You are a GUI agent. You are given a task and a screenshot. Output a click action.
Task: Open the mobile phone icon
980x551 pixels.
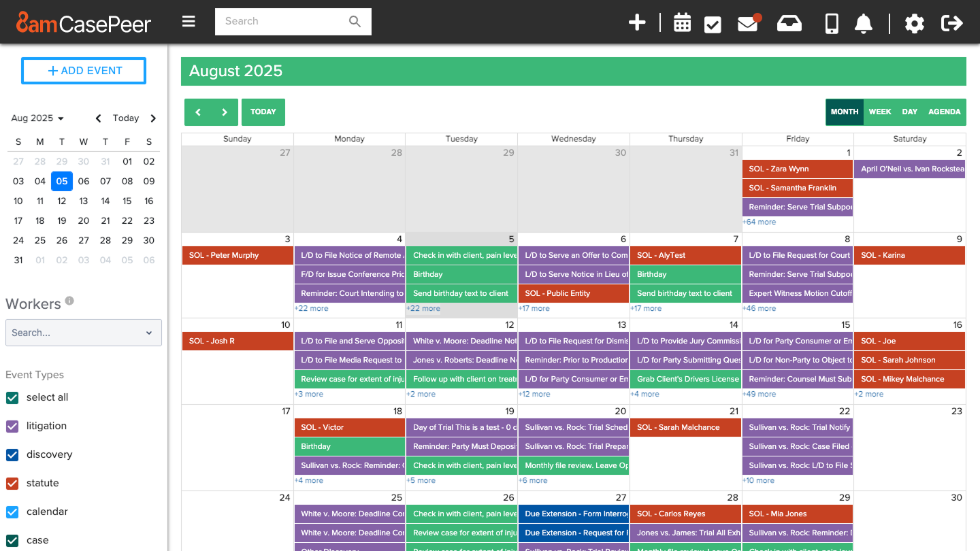832,23
